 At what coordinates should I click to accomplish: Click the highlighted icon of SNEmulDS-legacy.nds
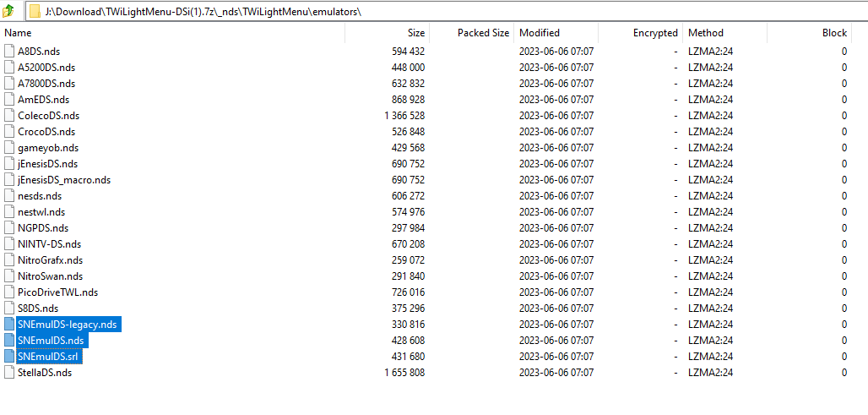click(8, 325)
